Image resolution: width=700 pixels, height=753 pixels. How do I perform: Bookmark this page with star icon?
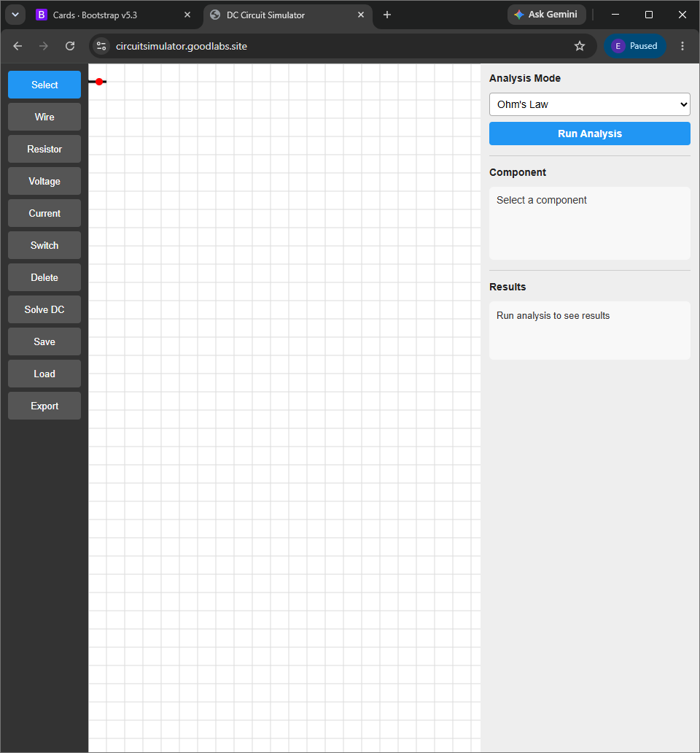point(580,46)
